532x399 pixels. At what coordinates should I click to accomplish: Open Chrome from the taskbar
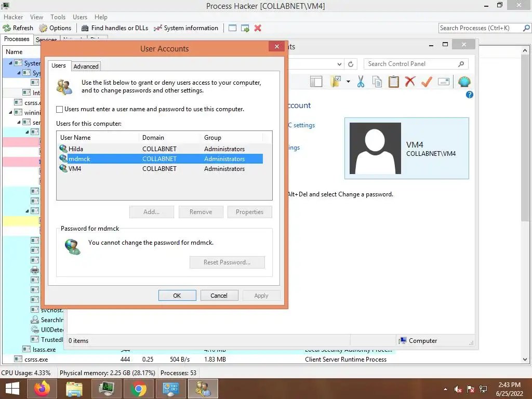(x=138, y=389)
